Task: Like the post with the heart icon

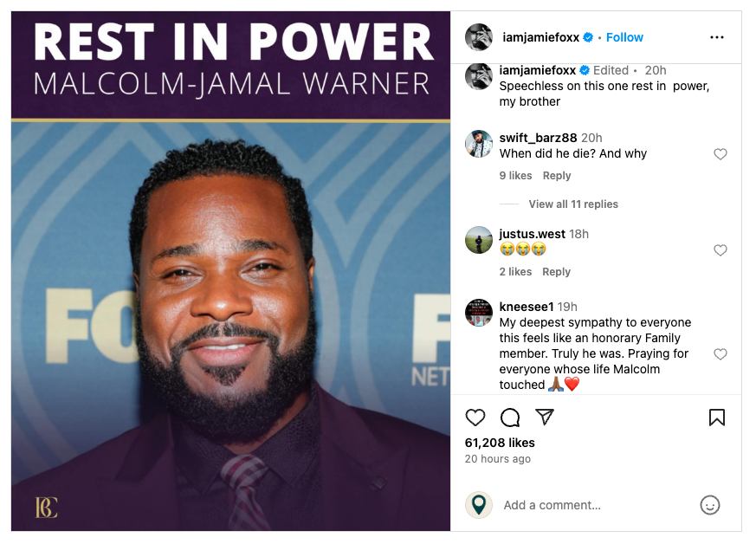Action: tap(475, 418)
